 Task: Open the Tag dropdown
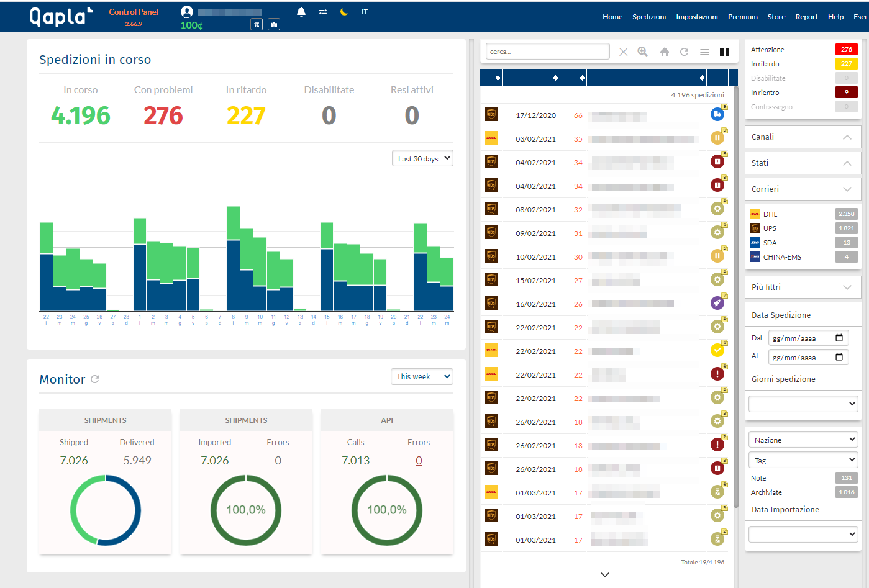[x=803, y=460]
